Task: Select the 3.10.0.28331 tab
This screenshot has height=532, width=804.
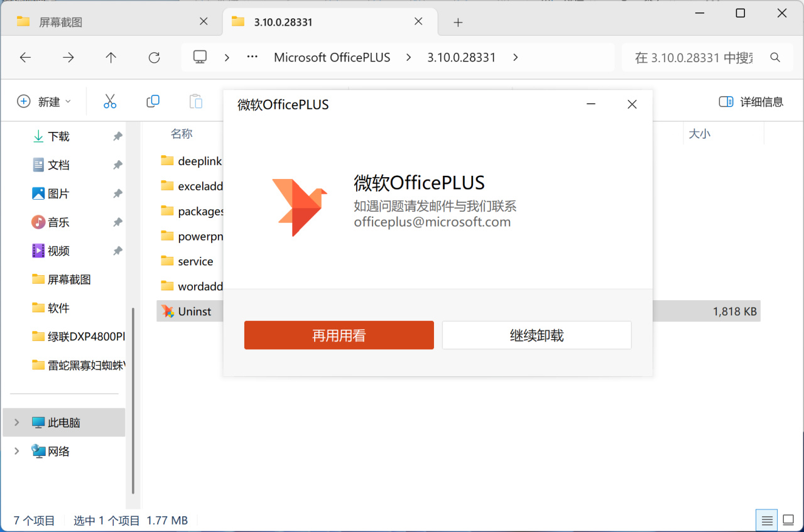Action: 330,22
